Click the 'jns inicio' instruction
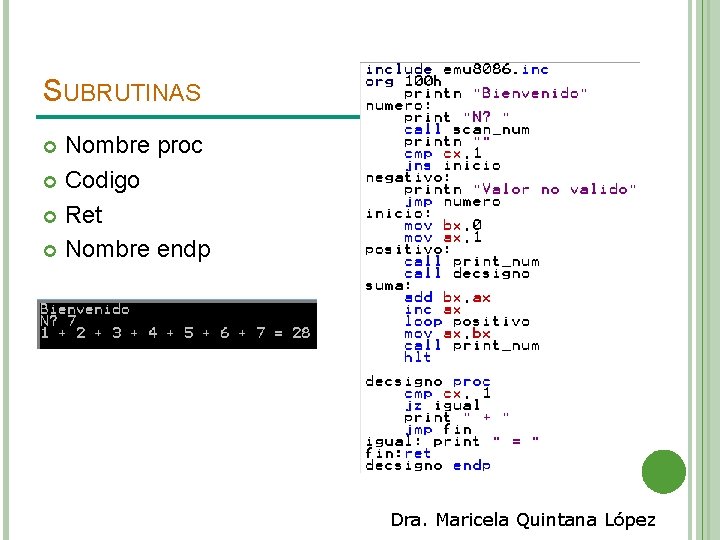 pos(452,165)
